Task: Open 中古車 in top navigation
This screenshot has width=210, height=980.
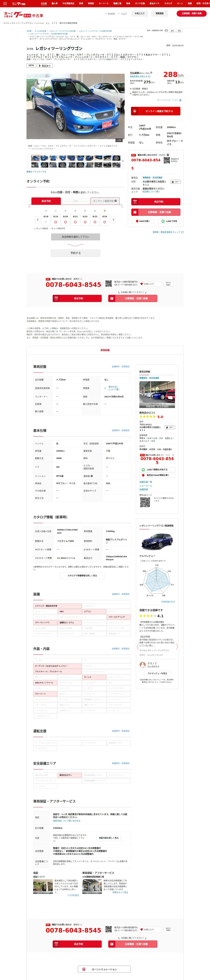Action: 44,3
